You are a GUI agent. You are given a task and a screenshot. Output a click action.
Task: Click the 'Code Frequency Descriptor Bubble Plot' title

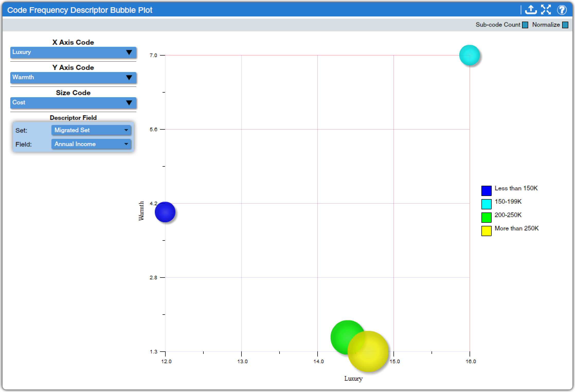click(80, 10)
